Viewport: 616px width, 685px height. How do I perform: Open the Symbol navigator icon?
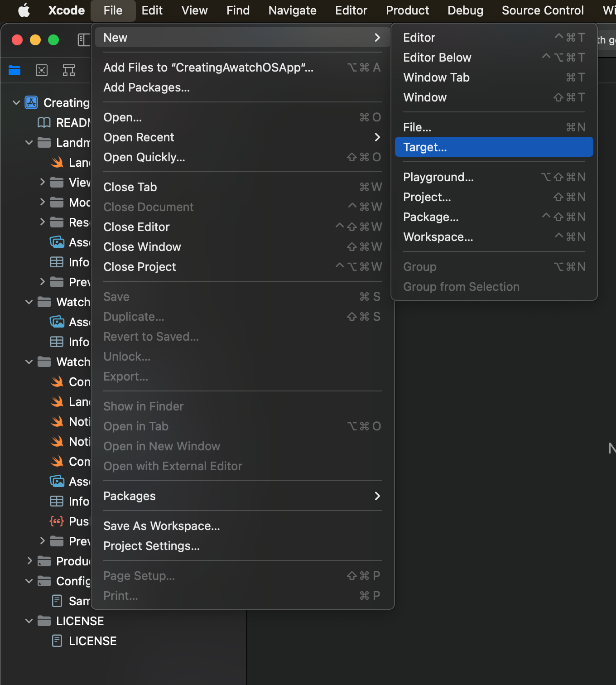tap(69, 70)
